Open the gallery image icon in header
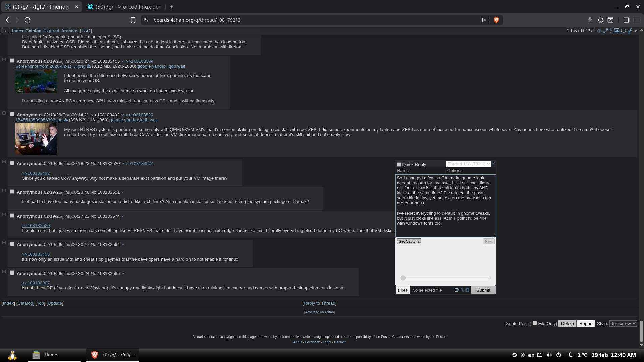The height and width of the screenshot is (362, 644). pyautogui.click(x=616, y=31)
